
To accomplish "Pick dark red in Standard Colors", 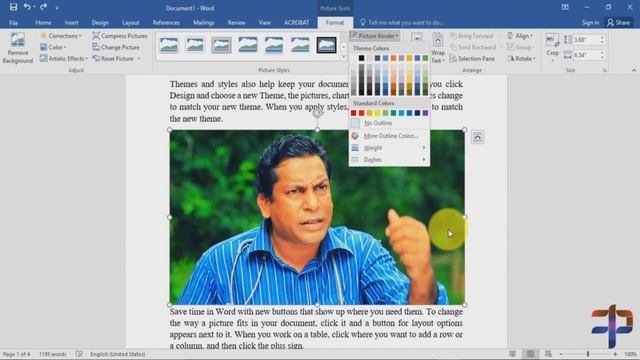I will (353, 113).
